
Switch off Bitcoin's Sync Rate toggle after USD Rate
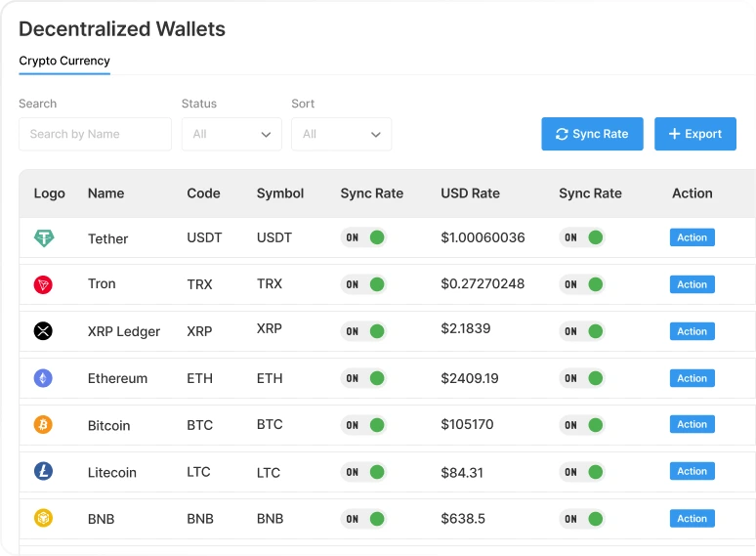(582, 425)
